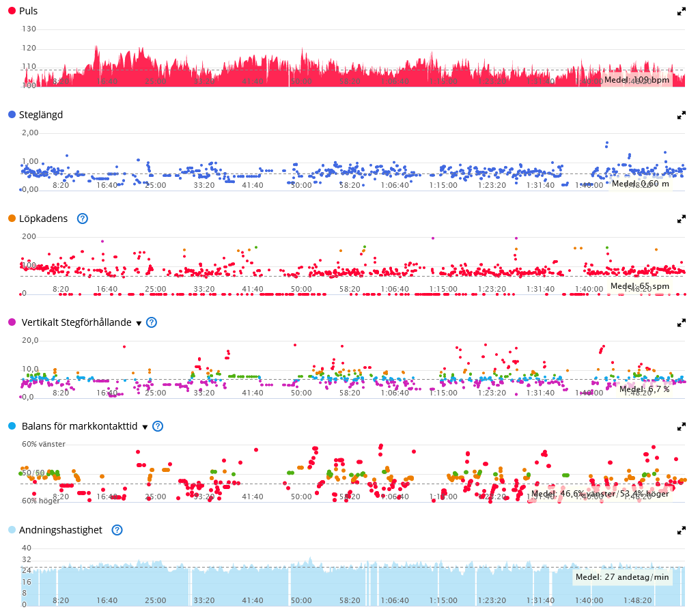Viewport: 700px width, 614px height.
Task: Expand the Balans för markkontakttid chart
Action: [x=682, y=426]
